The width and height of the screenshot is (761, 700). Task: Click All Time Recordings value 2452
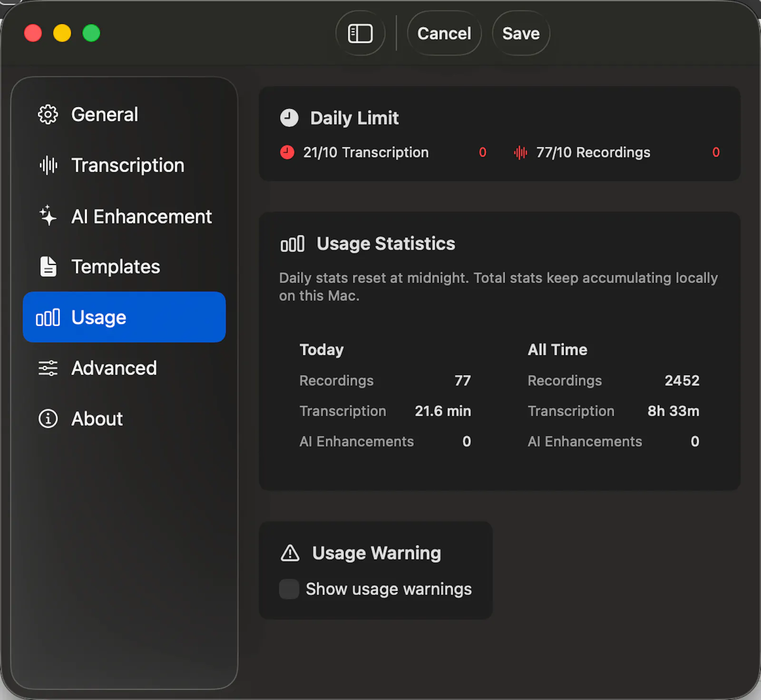click(x=682, y=380)
